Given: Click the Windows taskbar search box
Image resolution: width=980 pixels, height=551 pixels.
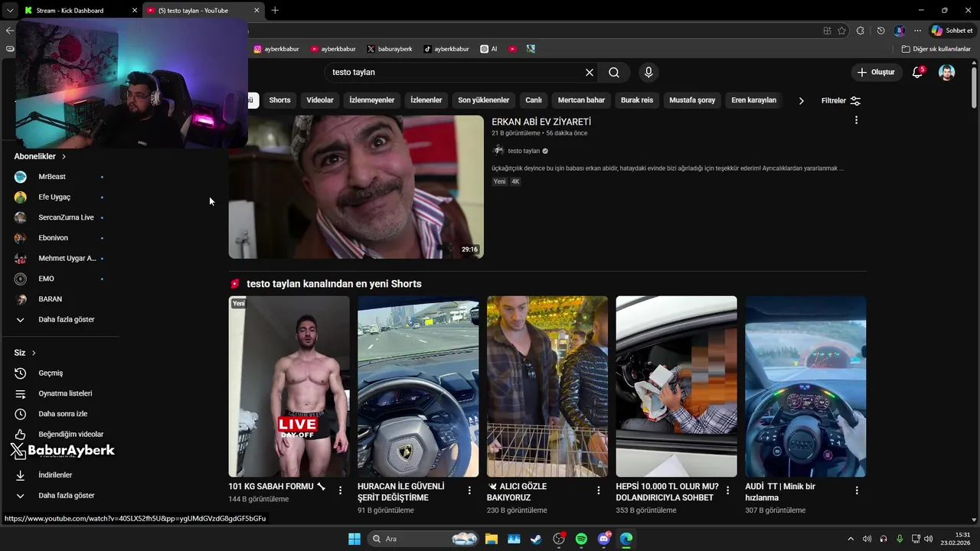Looking at the screenshot, I should 422,539.
